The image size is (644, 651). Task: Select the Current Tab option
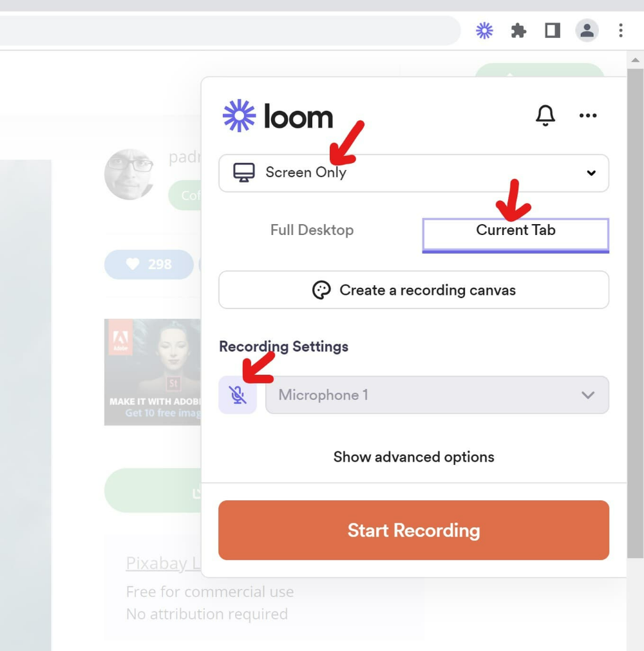pyautogui.click(x=516, y=235)
